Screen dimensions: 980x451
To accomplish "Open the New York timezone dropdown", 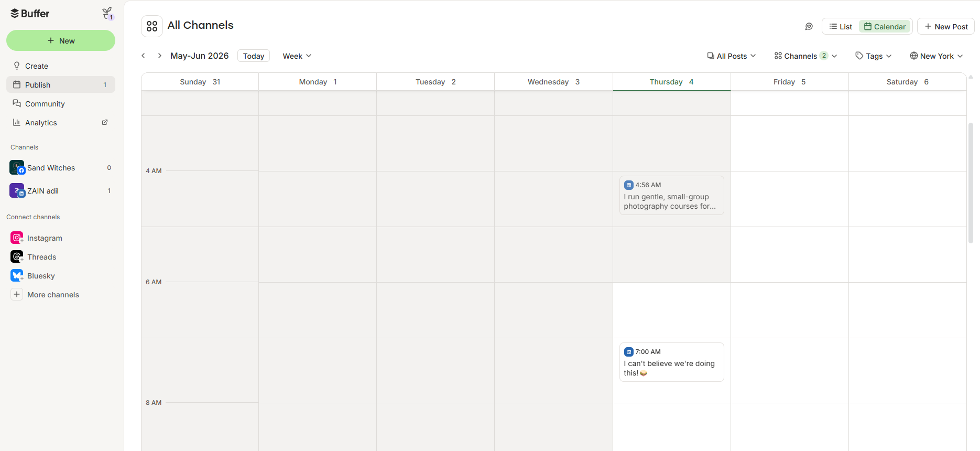I will point(937,56).
